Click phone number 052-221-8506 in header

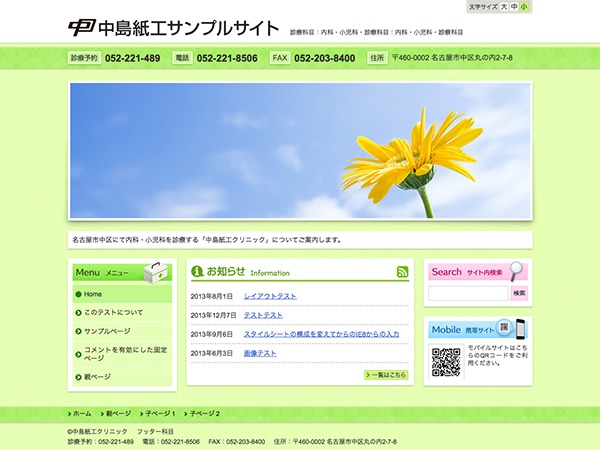227,58
